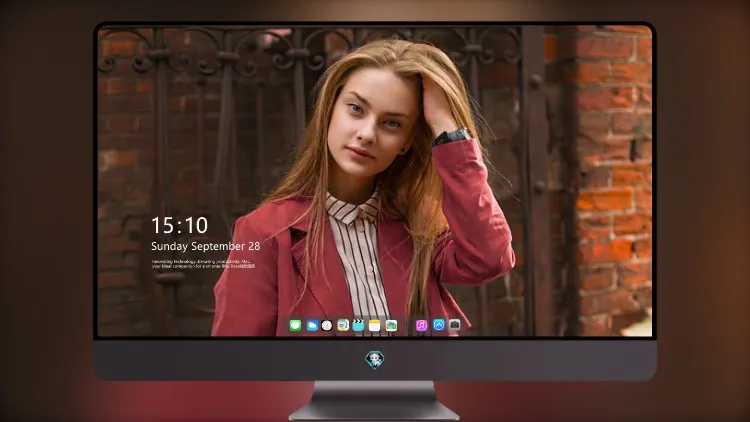Open the Camera app in dock
The width and height of the screenshot is (750, 422).
click(x=455, y=325)
